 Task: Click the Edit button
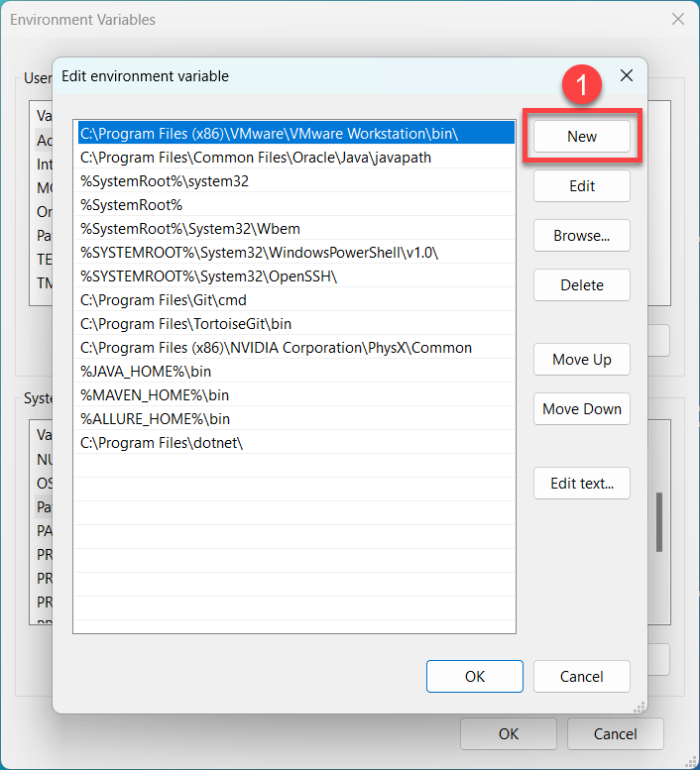click(582, 186)
